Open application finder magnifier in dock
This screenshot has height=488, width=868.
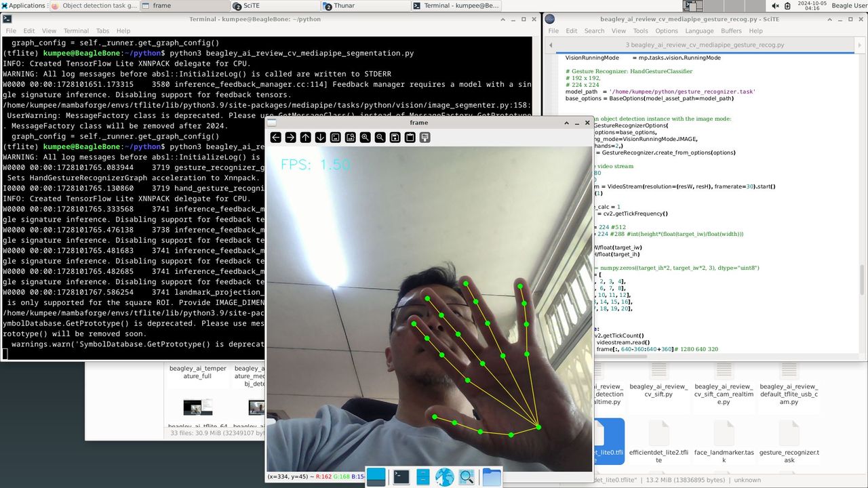(x=467, y=477)
